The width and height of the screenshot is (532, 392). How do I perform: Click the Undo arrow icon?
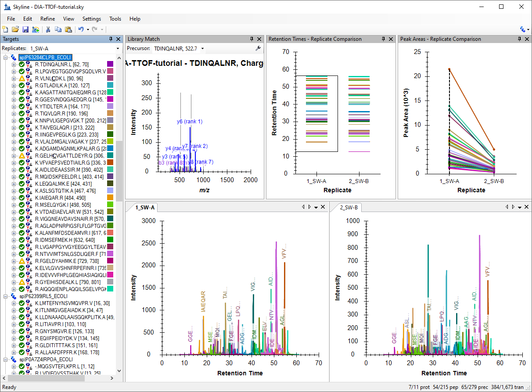[81, 29]
